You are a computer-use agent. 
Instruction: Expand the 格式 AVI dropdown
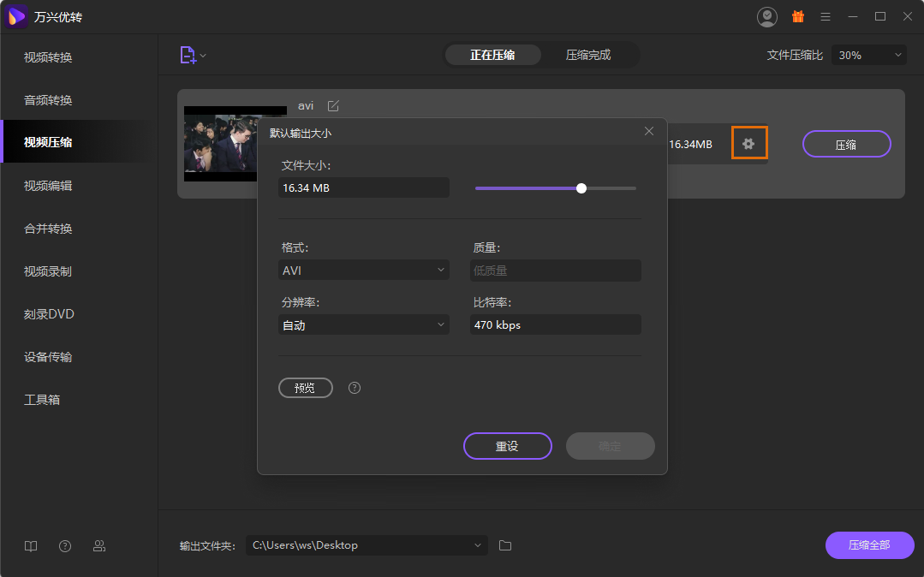pos(363,271)
